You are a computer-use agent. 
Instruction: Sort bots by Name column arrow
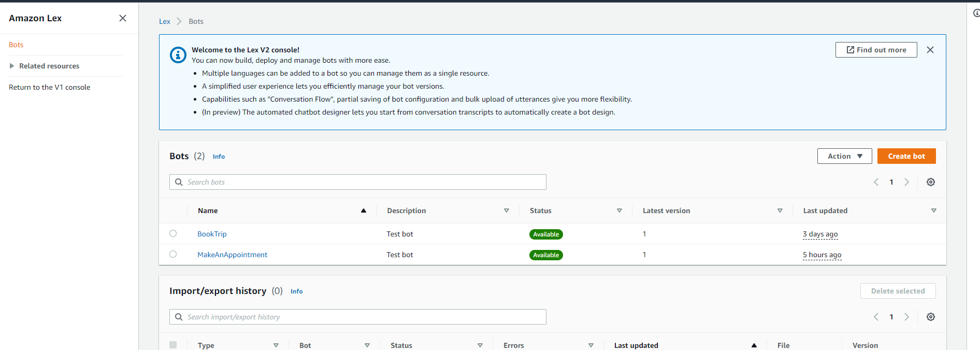[x=363, y=211]
